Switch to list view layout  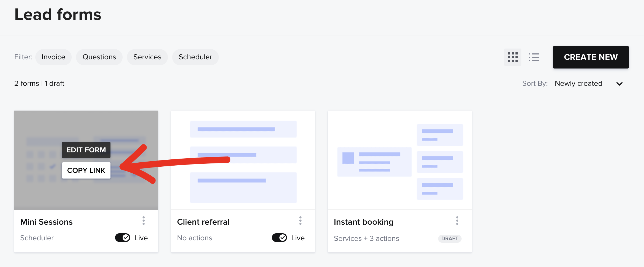click(x=534, y=57)
